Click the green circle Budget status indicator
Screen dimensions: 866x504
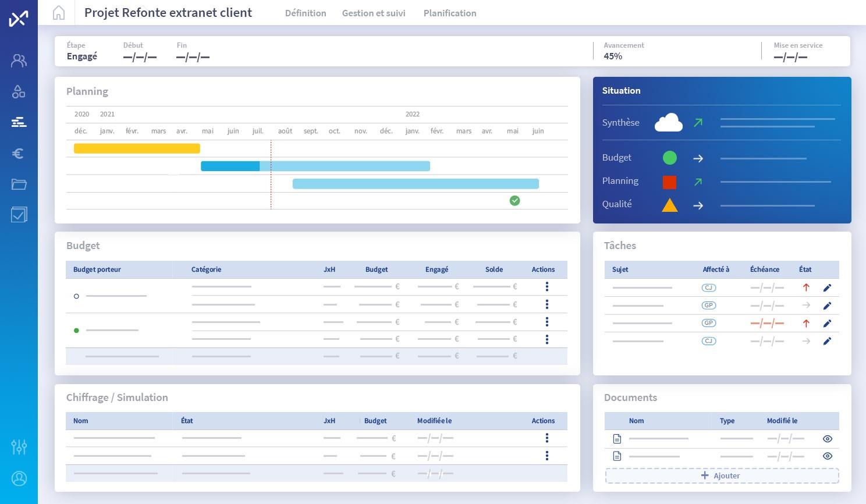tap(670, 158)
